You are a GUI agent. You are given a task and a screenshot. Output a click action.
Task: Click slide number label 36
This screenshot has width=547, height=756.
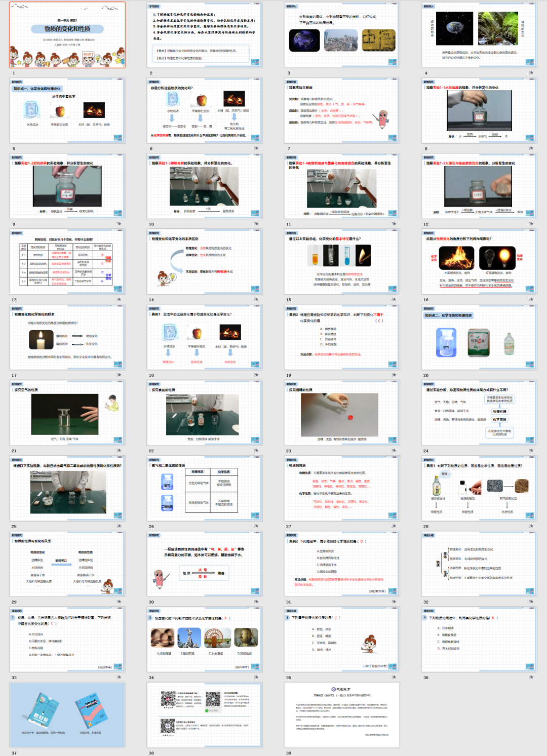coord(426,677)
